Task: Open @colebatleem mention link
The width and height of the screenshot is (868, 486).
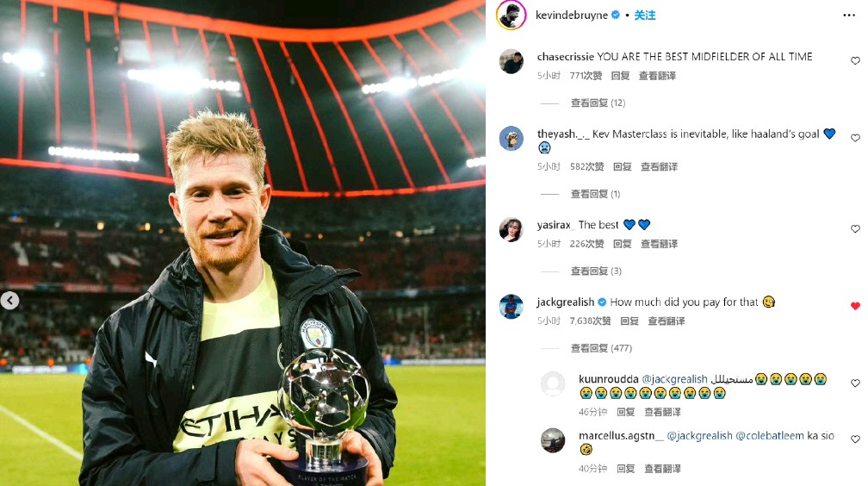Action: point(770,435)
